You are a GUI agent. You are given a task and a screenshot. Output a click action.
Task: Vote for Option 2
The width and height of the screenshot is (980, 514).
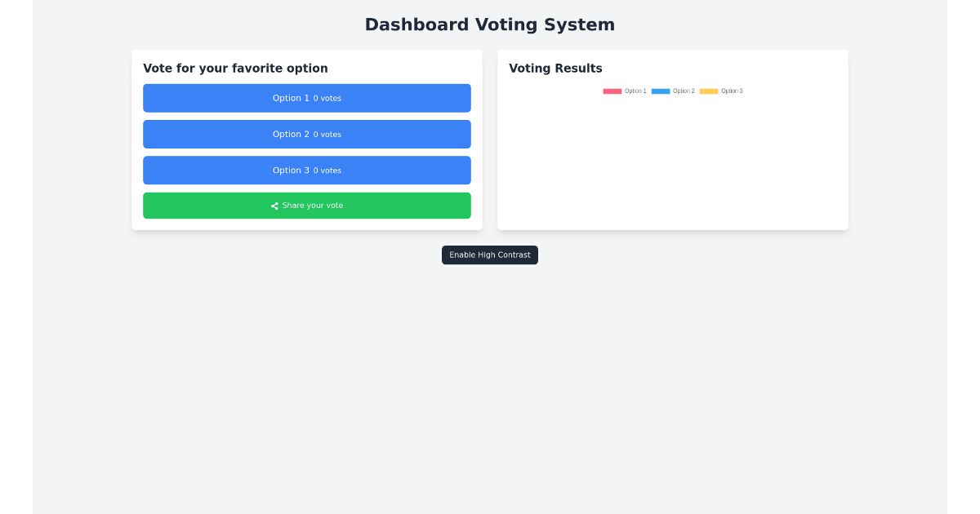pyautogui.click(x=307, y=134)
